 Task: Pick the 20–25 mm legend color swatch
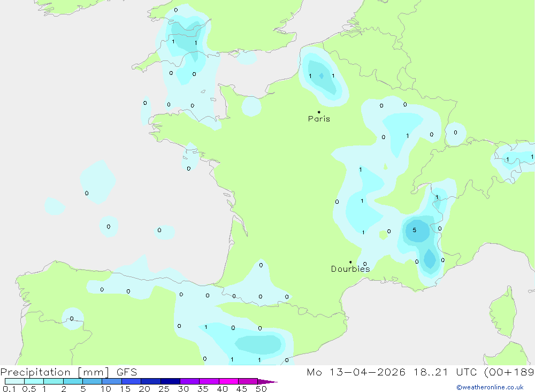coord(151,381)
